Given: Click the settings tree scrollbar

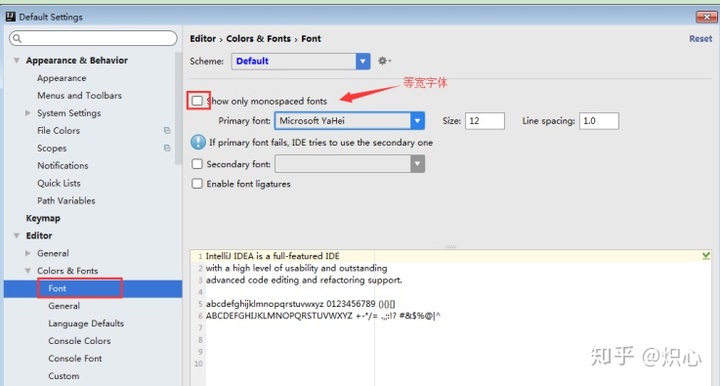Looking at the screenshot, I should click(178, 108).
